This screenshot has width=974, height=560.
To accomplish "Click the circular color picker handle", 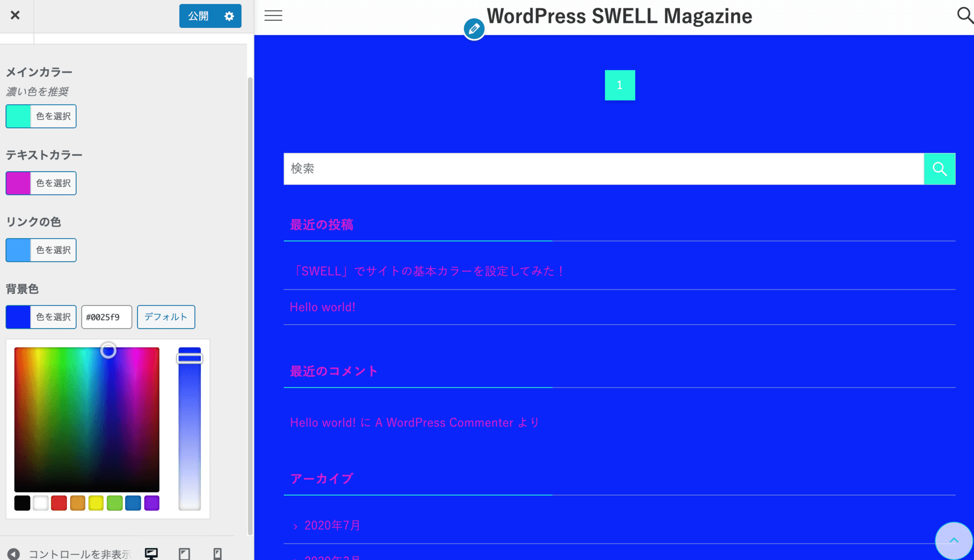I will click(x=108, y=351).
